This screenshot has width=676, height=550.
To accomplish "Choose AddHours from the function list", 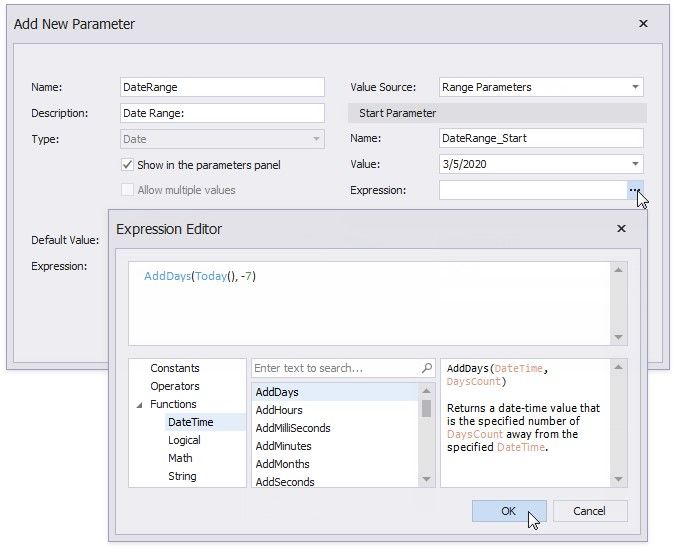I will [x=278, y=410].
